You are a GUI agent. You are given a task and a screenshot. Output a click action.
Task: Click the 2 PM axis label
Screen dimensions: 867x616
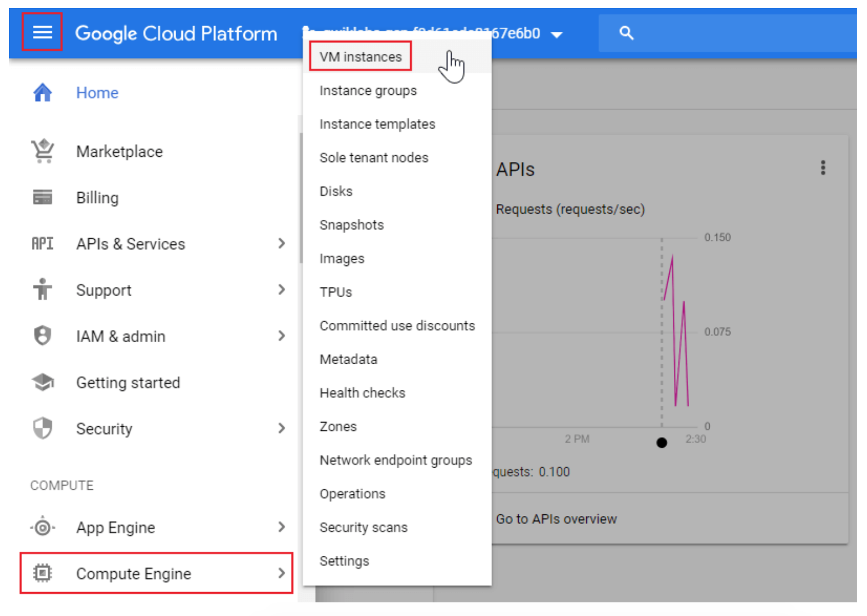pyautogui.click(x=577, y=439)
